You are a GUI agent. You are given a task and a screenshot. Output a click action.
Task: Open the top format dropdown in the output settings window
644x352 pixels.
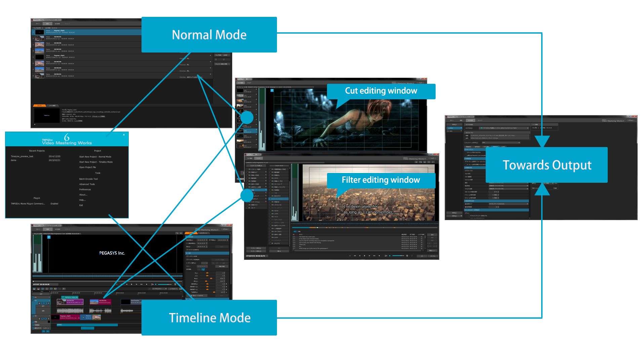504,128
